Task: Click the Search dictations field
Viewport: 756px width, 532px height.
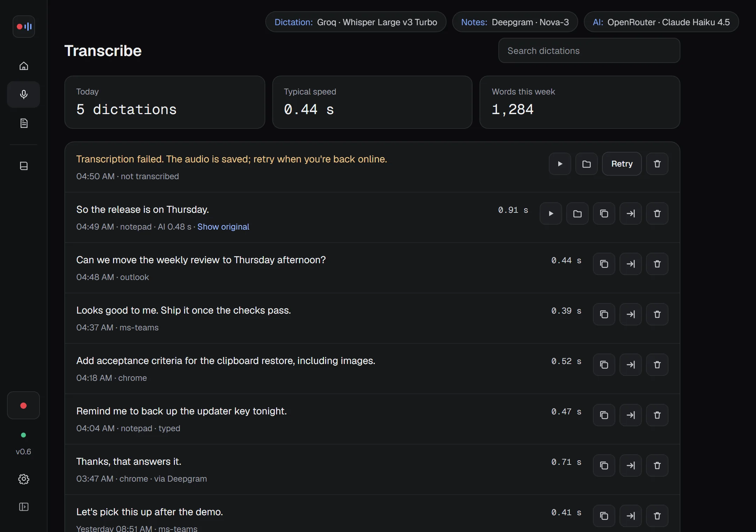Action: 589,51
